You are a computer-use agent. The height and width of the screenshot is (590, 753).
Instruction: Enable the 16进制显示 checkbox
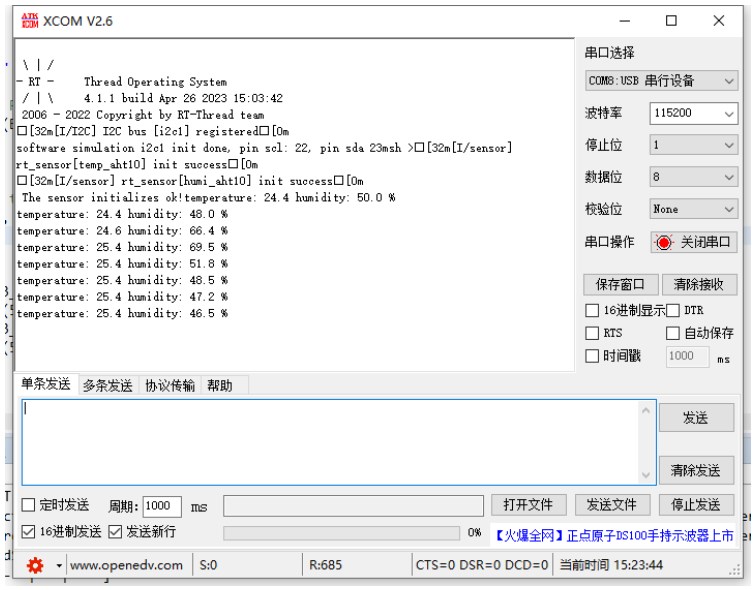(x=592, y=311)
